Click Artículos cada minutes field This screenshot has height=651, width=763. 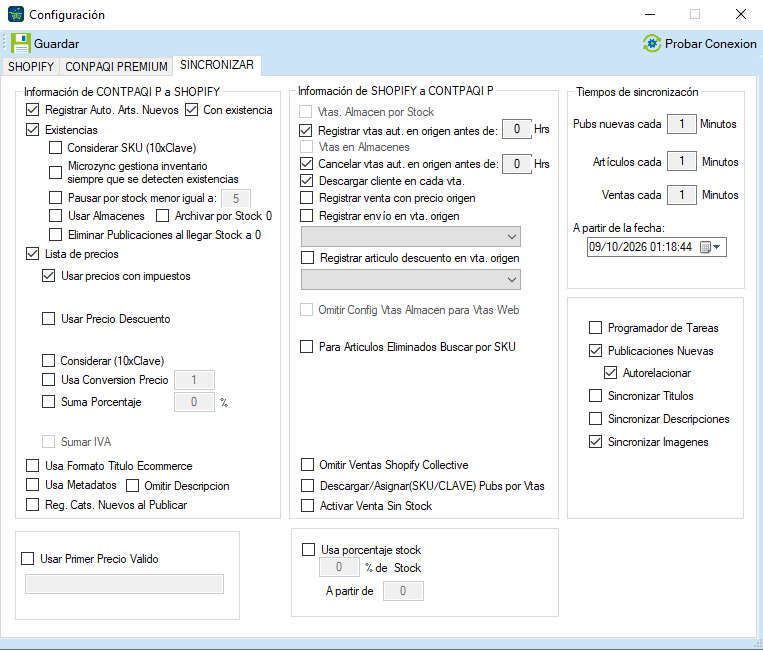[682, 161]
